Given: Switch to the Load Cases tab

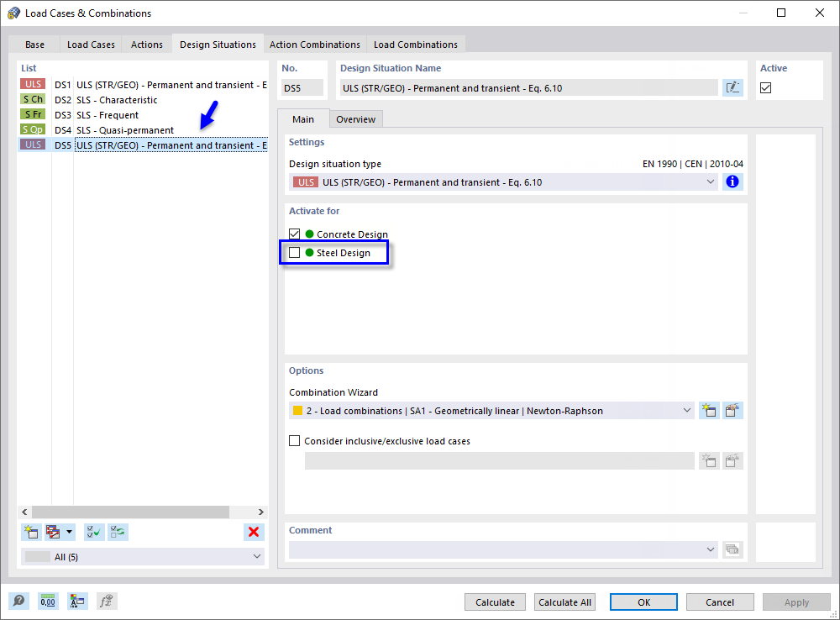Looking at the screenshot, I should click(x=91, y=45).
